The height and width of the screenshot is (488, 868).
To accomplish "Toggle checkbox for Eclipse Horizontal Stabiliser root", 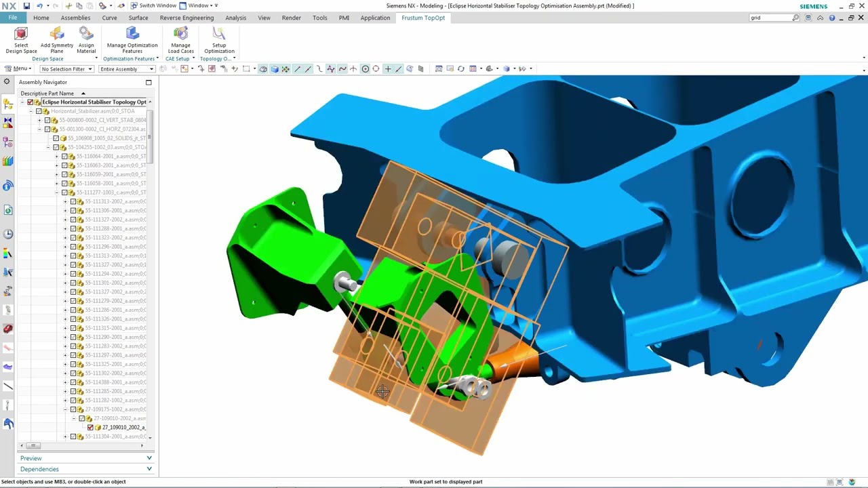I will [x=30, y=102].
